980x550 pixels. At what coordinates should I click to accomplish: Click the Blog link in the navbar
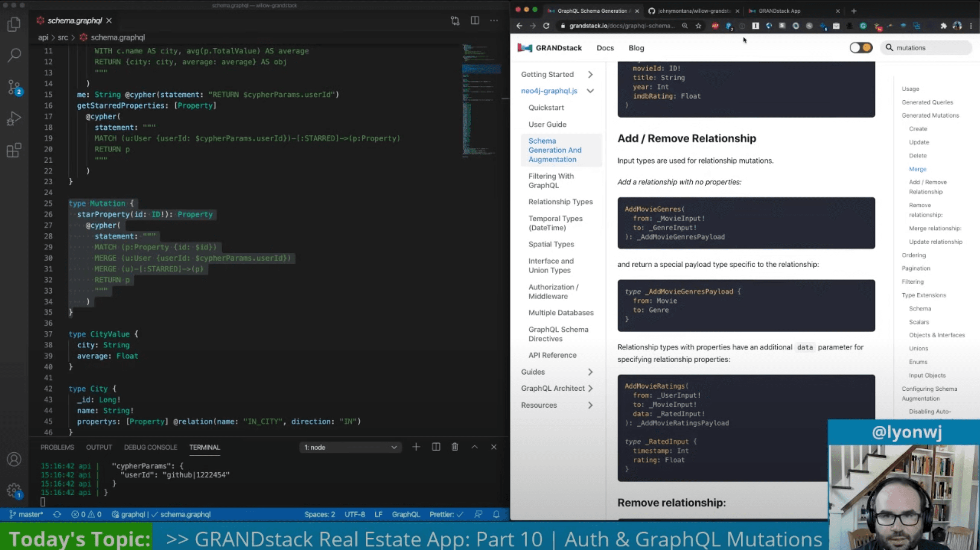(x=636, y=48)
